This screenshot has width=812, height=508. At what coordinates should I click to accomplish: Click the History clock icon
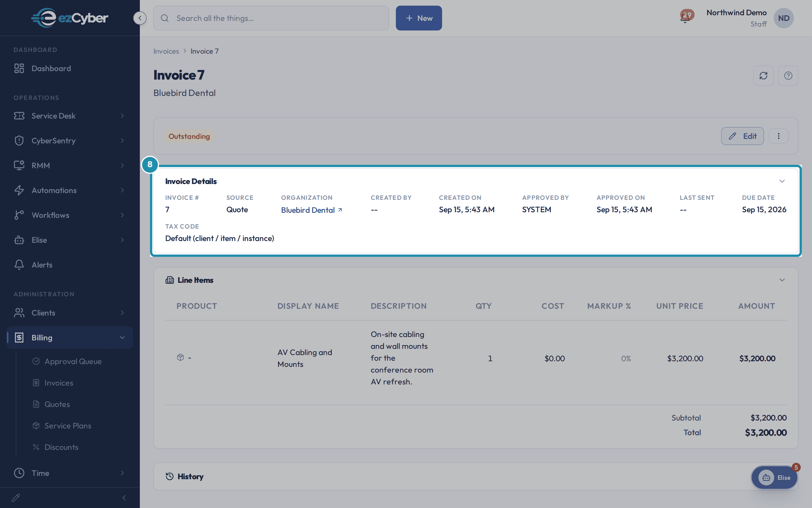[169, 476]
